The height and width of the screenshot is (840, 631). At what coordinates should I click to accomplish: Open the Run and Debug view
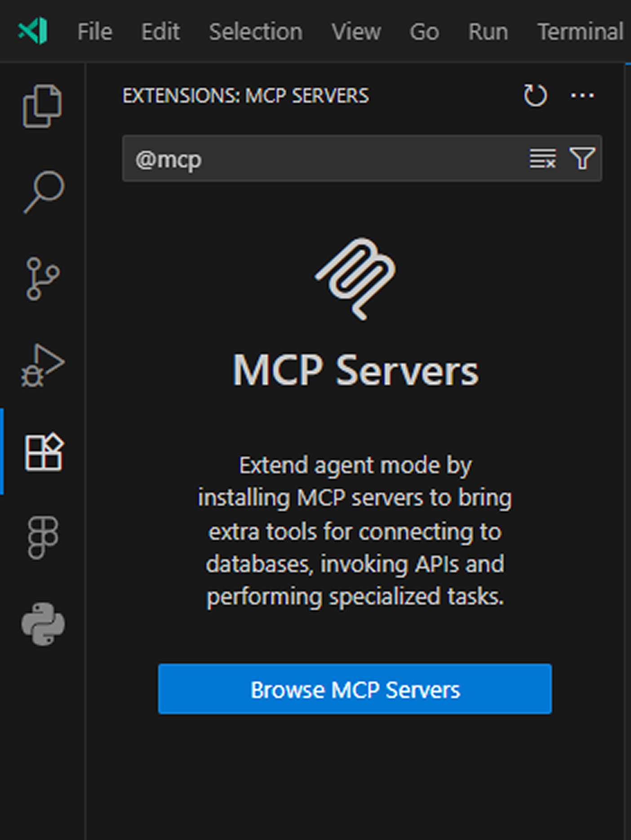[43, 366]
